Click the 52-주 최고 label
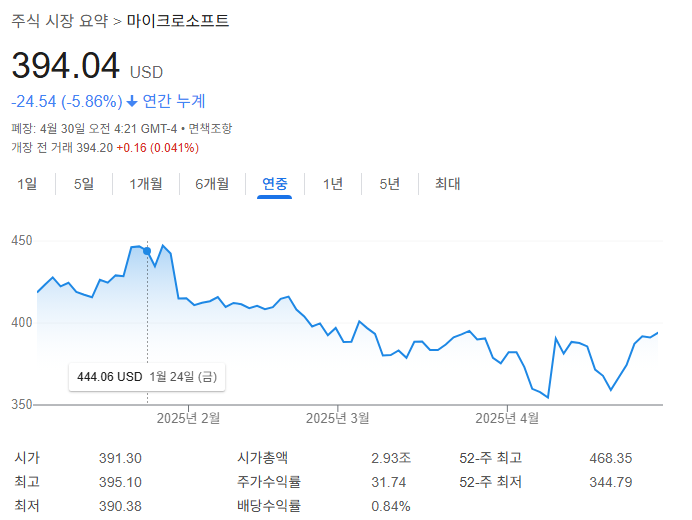The width and height of the screenshot is (692, 520). pos(490,458)
